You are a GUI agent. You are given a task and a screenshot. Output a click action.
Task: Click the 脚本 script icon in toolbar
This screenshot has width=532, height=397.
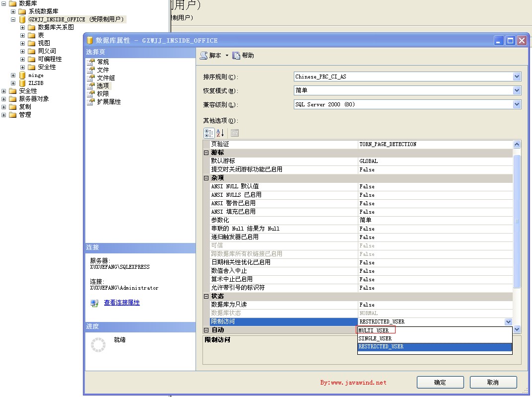pos(203,56)
